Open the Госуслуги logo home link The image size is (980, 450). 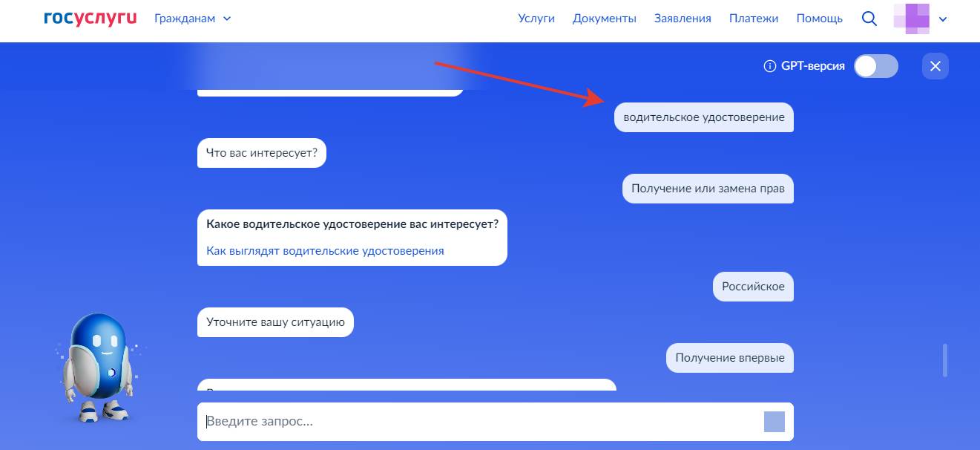point(90,19)
